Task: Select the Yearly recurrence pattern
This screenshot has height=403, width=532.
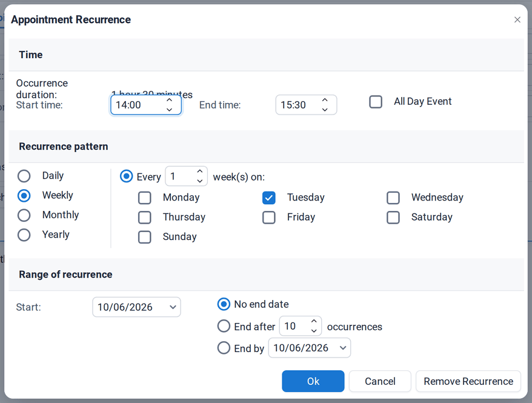Action: tap(24, 235)
